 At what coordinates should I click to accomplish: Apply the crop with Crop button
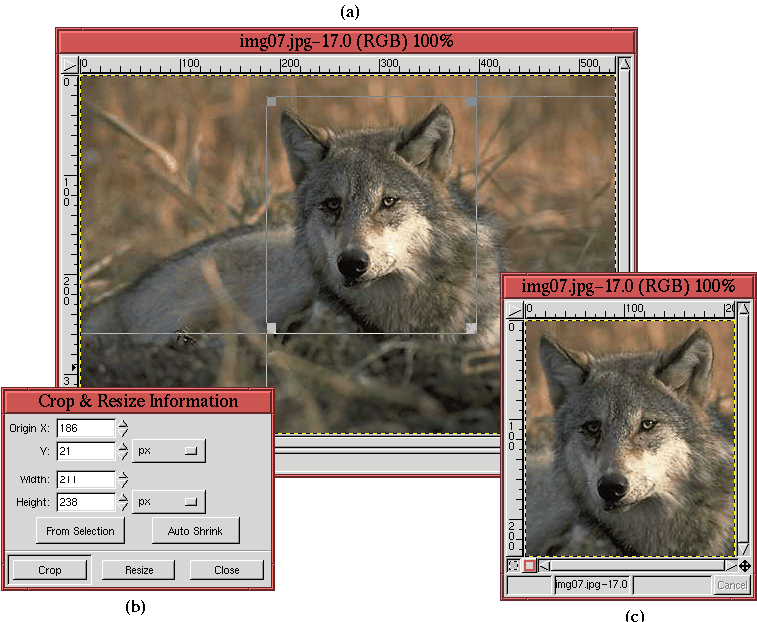point(50,570)
